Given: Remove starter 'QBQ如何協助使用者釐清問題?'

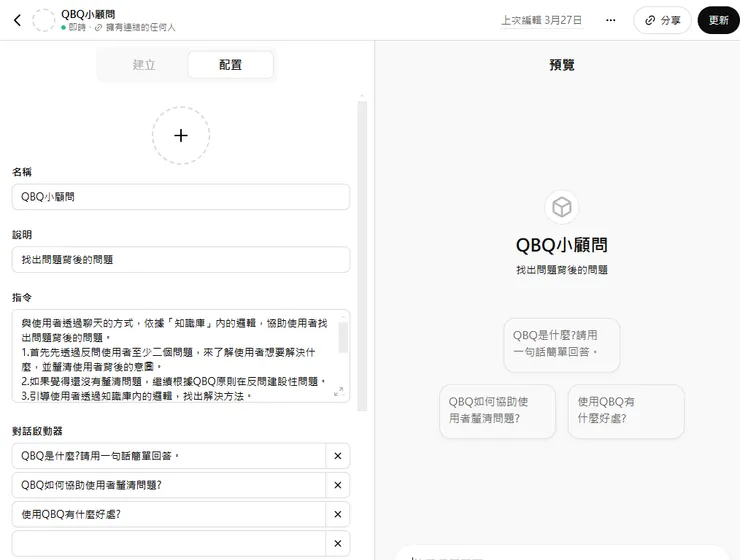Looking at the screenshot, I should [338, 485].
